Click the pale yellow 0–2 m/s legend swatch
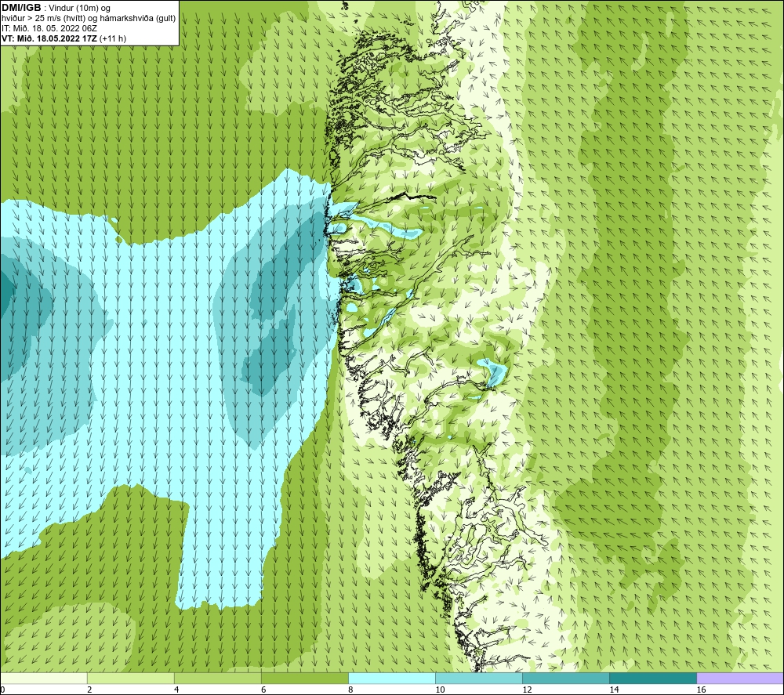Viewport: 784px width, 695px height. 43,678
